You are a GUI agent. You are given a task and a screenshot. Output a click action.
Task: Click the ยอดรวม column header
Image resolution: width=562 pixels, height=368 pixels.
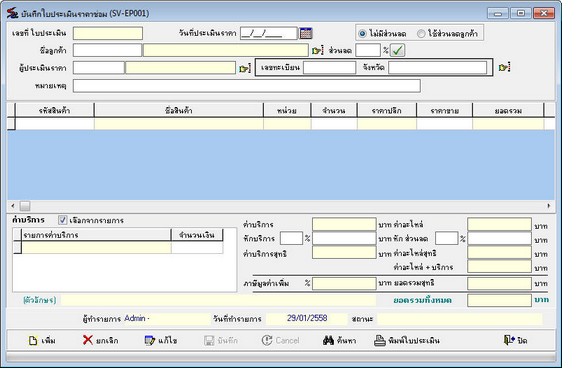(x=508, y=110)
